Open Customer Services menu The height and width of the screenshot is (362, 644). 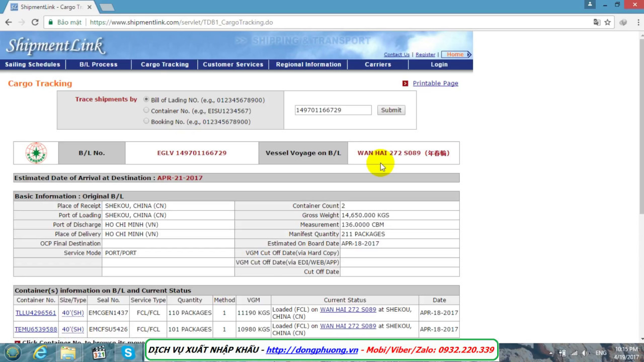(233, 64)
